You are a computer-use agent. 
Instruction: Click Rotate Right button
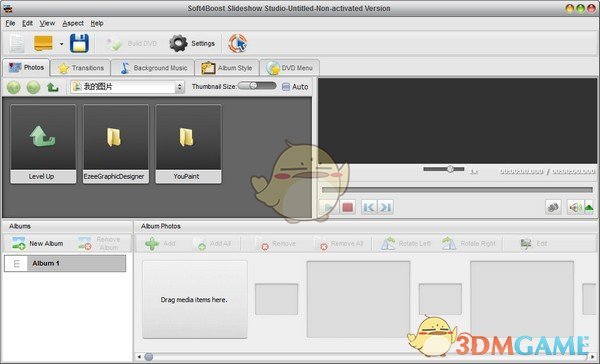coord(469,243)
